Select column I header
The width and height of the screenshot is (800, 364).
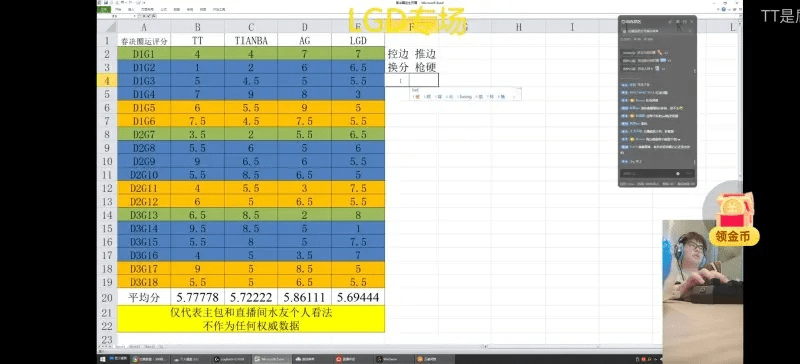tap(572, 27)
